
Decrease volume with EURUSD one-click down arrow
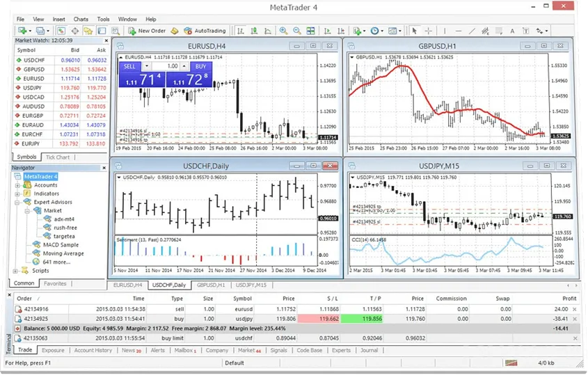147,66
